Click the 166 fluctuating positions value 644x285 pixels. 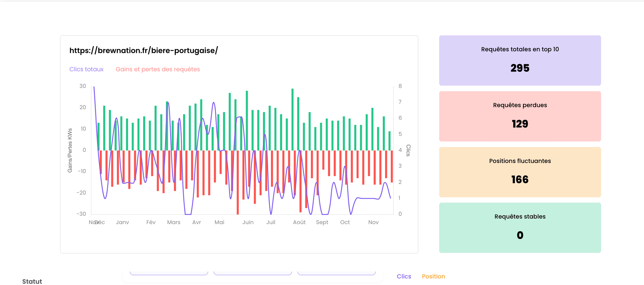519,179
